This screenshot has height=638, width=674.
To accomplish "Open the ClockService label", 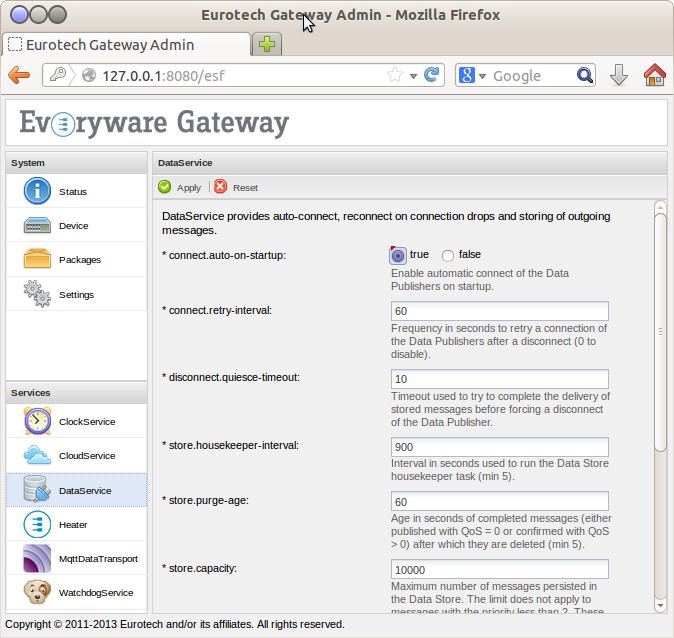I will [x=87, y=421].
